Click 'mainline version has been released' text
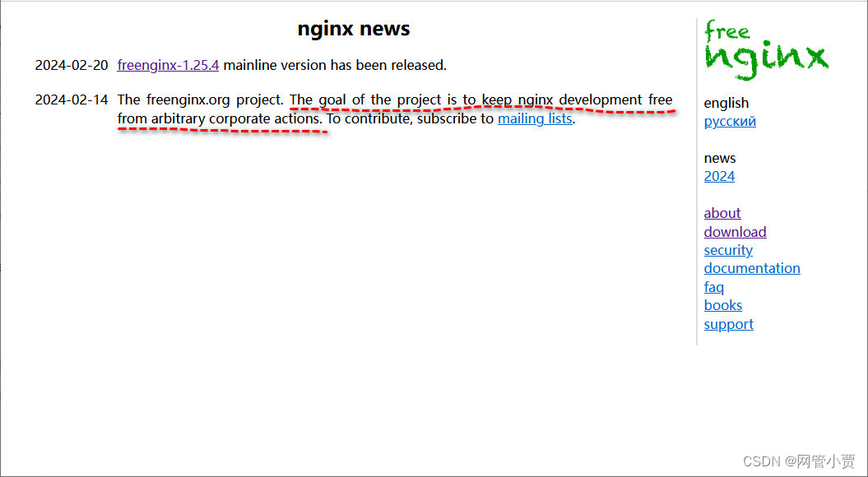 click(x=335, y=65)
